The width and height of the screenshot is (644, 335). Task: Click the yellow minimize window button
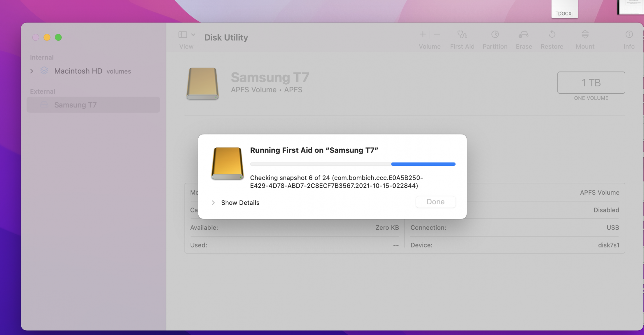pos(47,37)
